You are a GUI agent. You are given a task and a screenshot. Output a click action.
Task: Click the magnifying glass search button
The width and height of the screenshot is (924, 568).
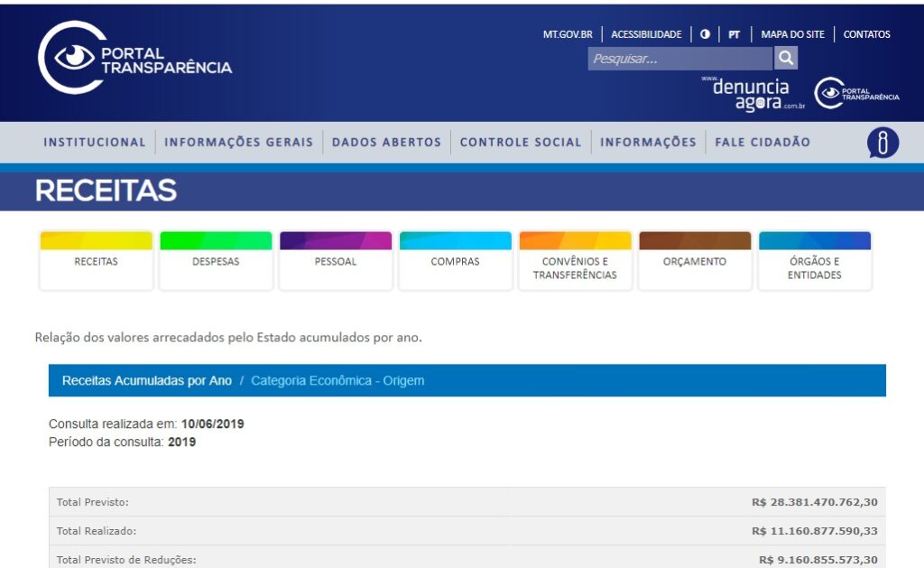786,59
